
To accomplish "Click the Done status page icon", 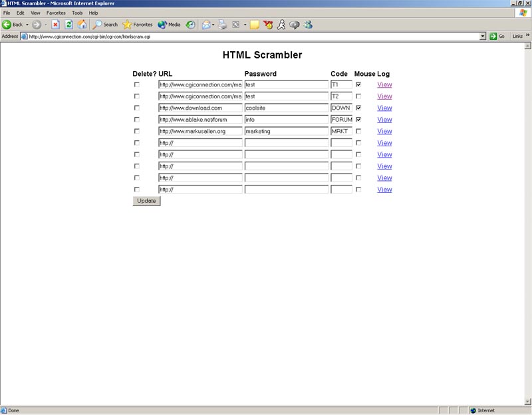I will tap(4, 410).
